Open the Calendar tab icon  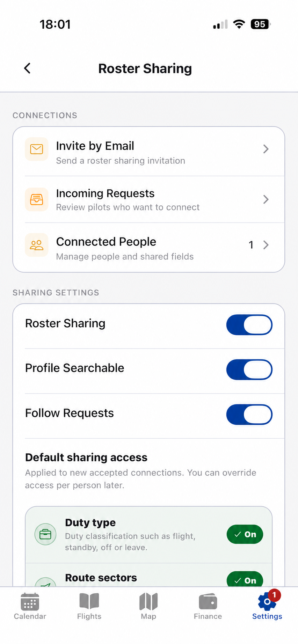point(30,601)
